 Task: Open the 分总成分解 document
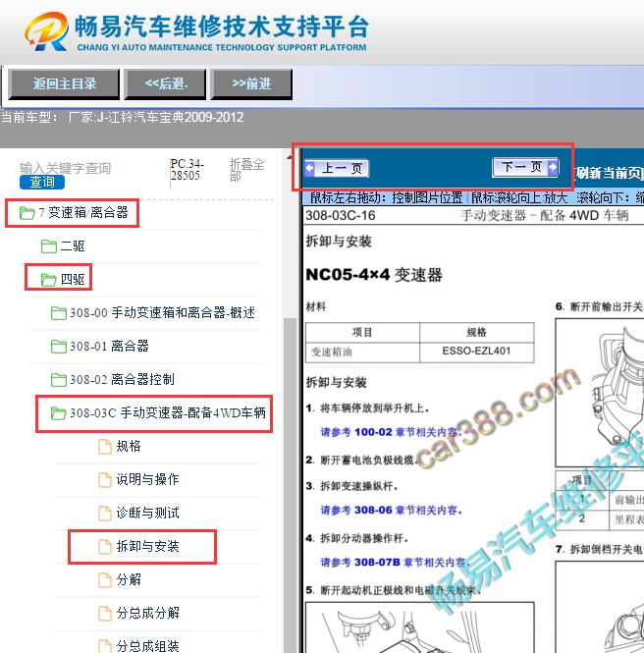(x=148, y=613)
